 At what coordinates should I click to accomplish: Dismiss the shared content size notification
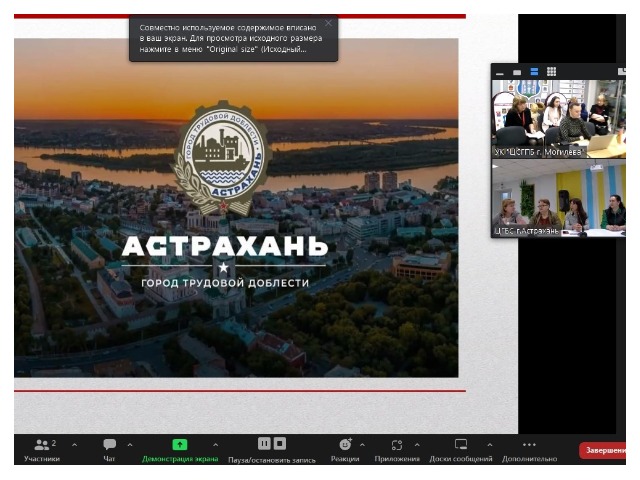point(328,23)
